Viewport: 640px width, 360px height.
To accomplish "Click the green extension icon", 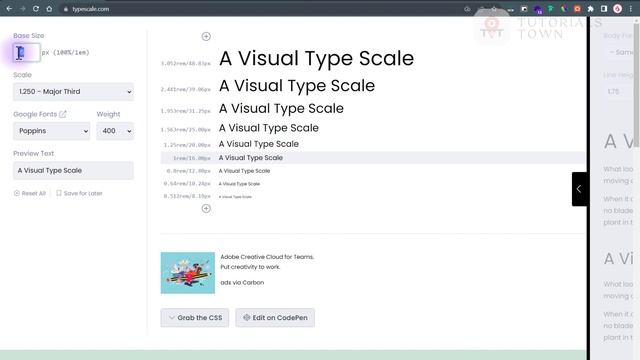I will coord(551,9).
